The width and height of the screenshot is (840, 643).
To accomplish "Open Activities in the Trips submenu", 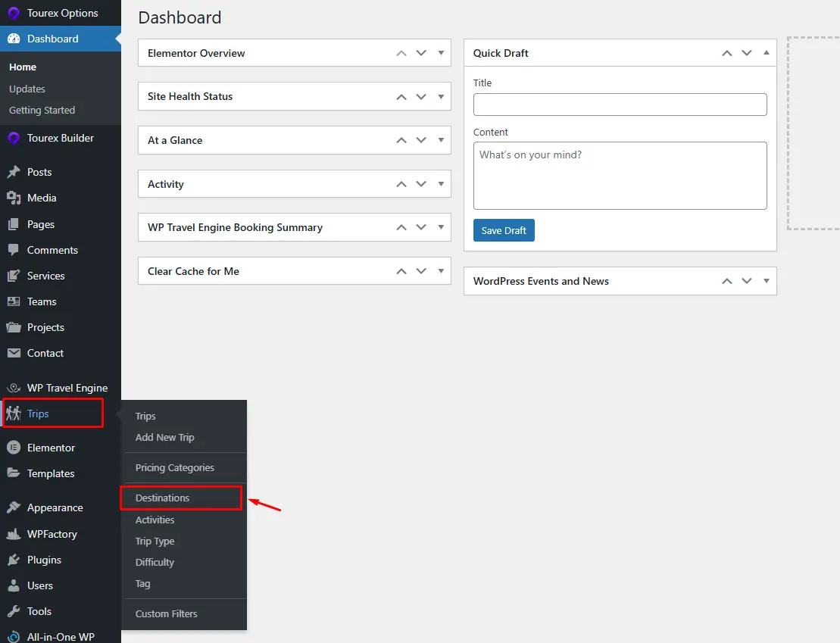I will pyautogui.click(x=155, y=520).
